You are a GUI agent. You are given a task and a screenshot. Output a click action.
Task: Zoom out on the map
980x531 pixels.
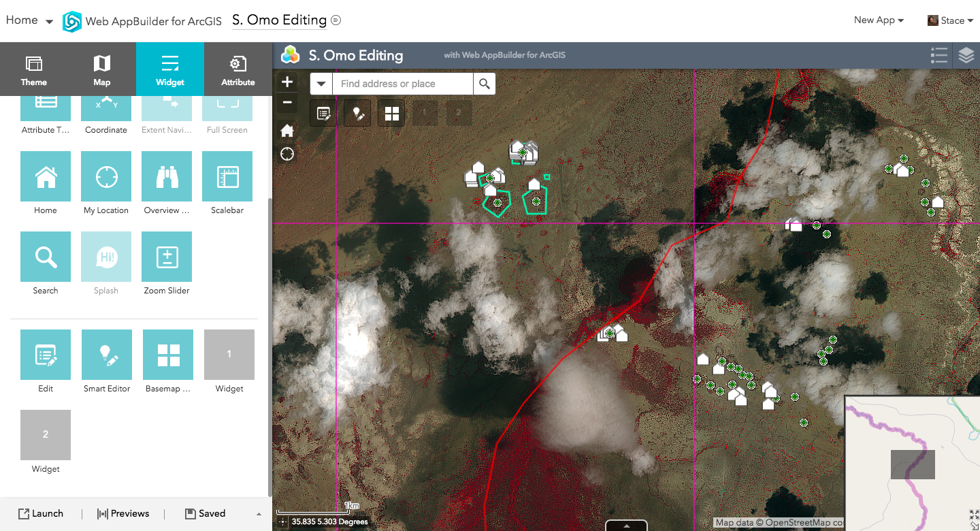(287, 102)
